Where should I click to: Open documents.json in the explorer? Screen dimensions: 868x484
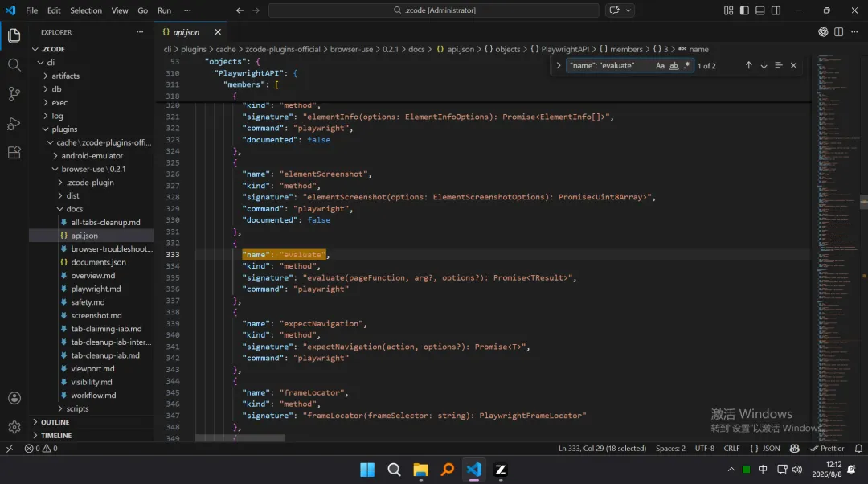click(x=99, y=262)
